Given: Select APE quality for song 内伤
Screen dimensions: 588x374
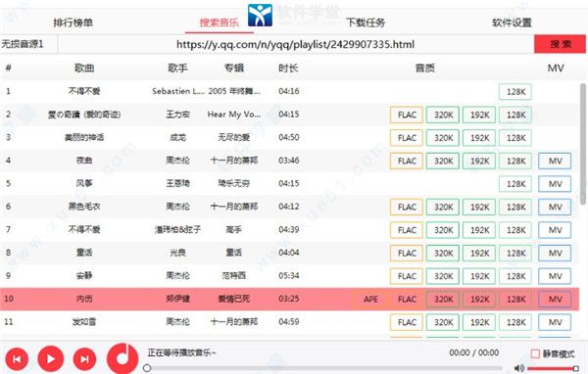Looking at the screenshot, I should click(370, 299).
